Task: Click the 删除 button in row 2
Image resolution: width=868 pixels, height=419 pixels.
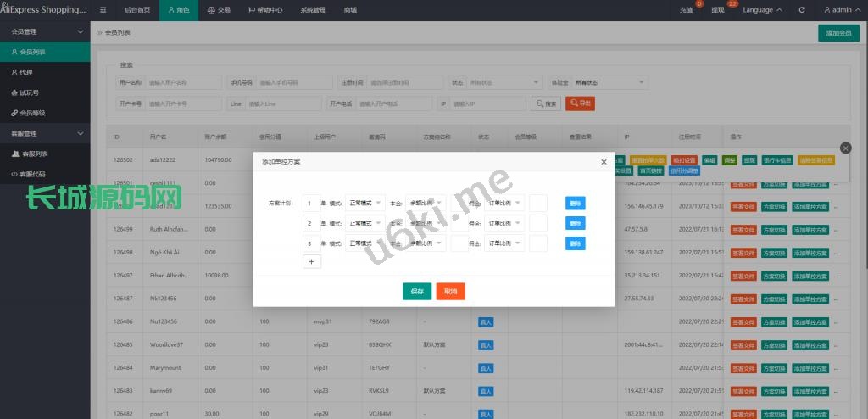Action: coord(576,223)
